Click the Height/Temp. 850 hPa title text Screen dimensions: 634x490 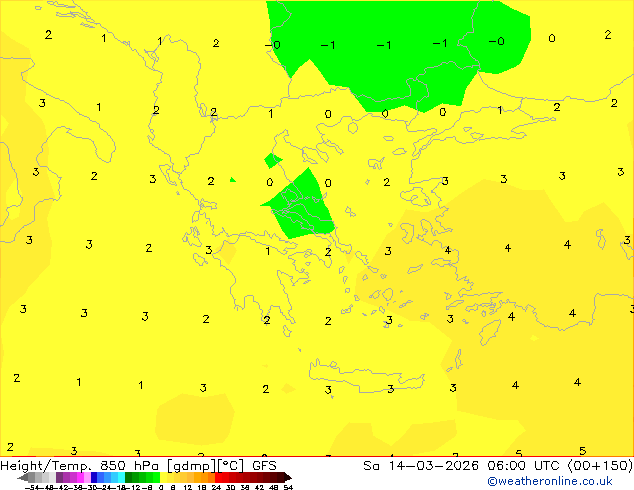coord(80,466)
